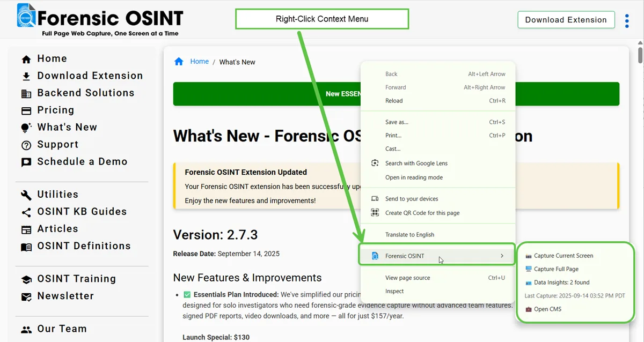This screenshot has width=644, height=342.
Task: Click the Home house icon in sidebar
Action: pos(26,59)
